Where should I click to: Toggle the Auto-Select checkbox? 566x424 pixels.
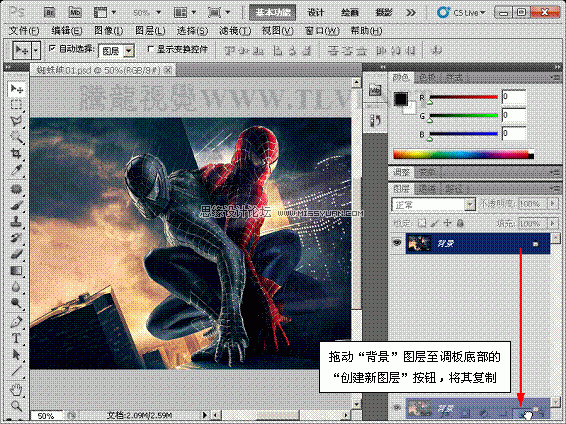coord(52,48)
